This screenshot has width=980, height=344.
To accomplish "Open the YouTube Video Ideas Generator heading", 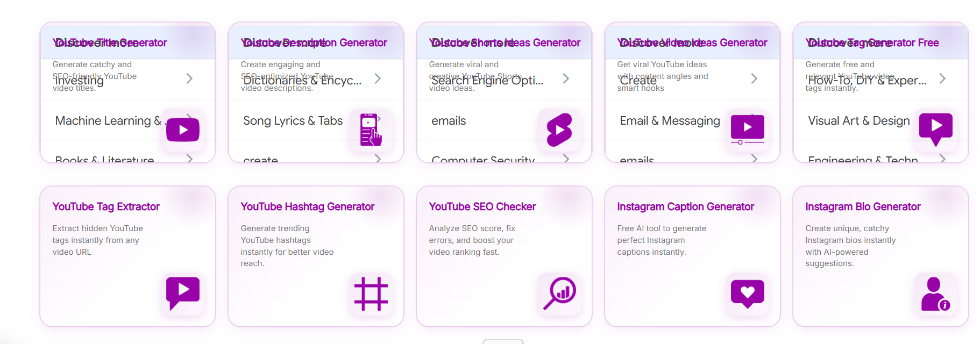I will click(692, 42).
